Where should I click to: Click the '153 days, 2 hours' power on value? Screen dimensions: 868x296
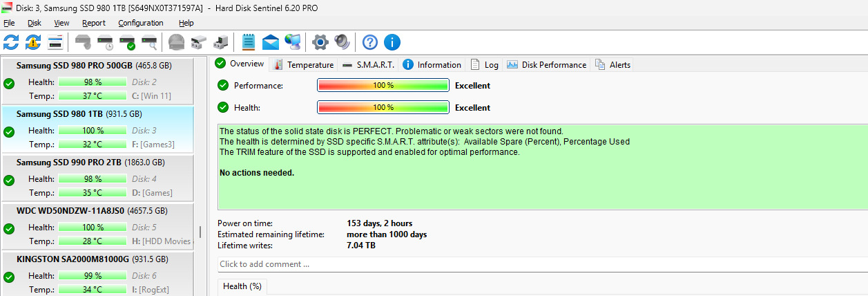point(380,223)
